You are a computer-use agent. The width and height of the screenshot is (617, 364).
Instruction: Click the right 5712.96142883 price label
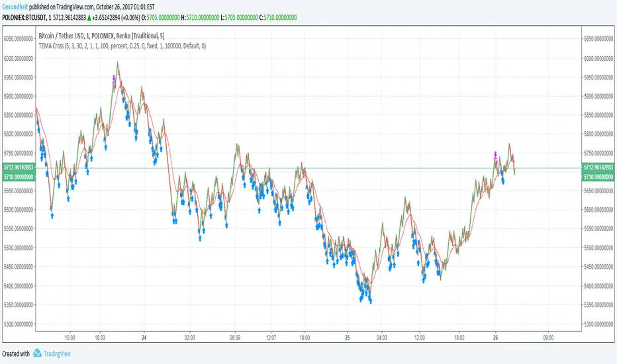pos(598,166)
